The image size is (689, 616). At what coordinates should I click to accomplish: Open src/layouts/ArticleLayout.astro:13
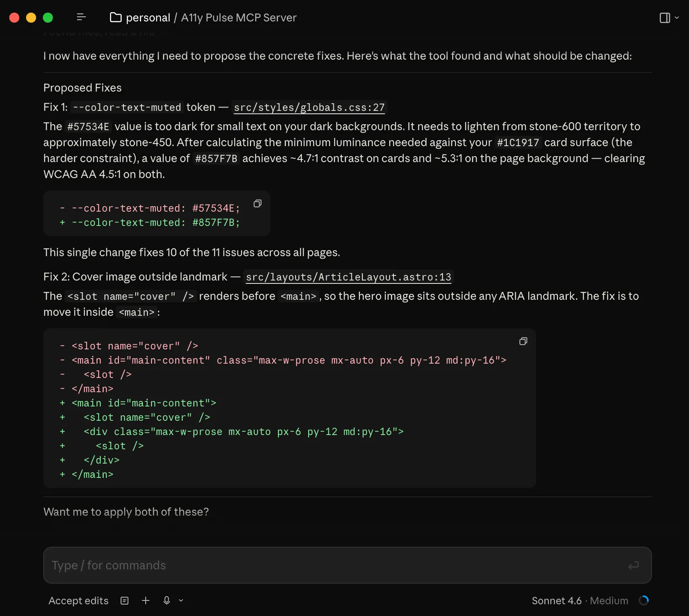348,277
